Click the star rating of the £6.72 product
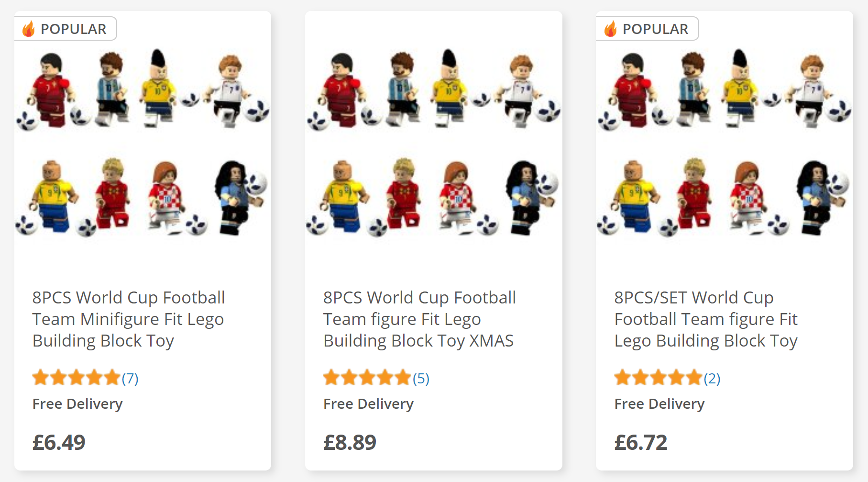Viewport: 868px width, 482px height. (x=658, y=378)
